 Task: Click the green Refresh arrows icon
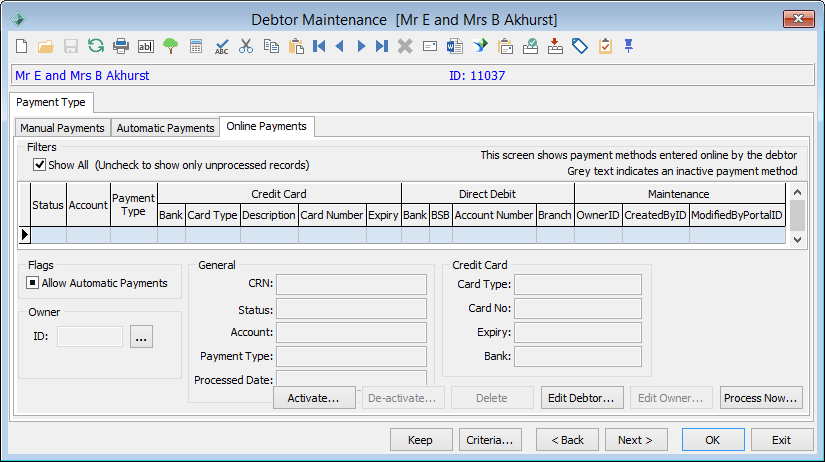click(x=96, y=46)
